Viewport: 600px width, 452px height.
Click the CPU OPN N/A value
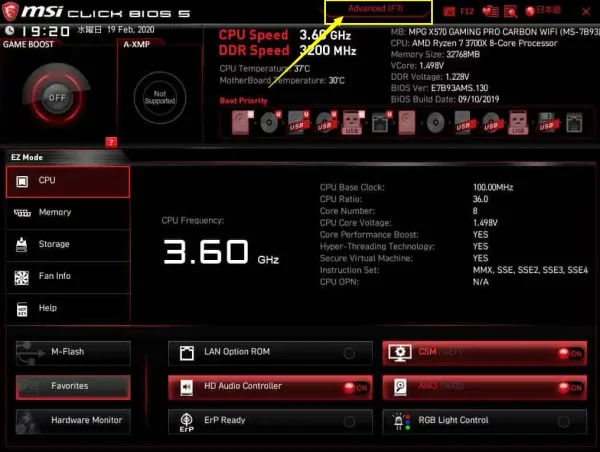click(481, 282)
